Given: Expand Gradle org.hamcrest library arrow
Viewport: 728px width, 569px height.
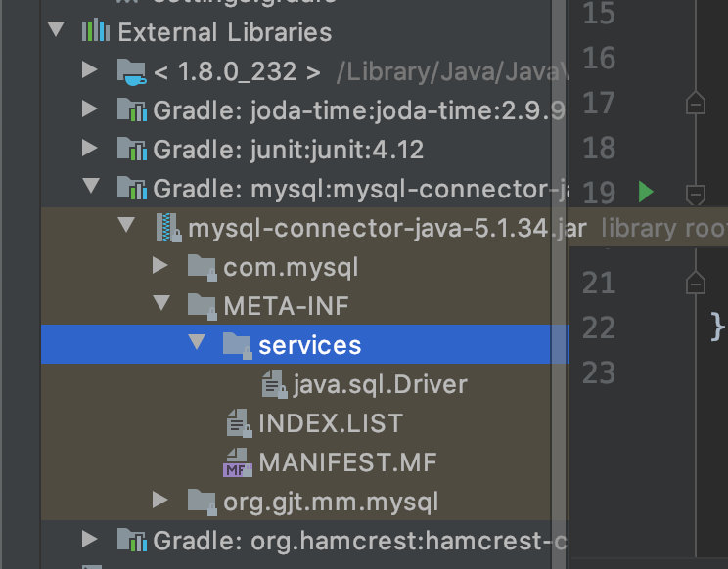Looking at the screenshot, I should tap(90, 539).
